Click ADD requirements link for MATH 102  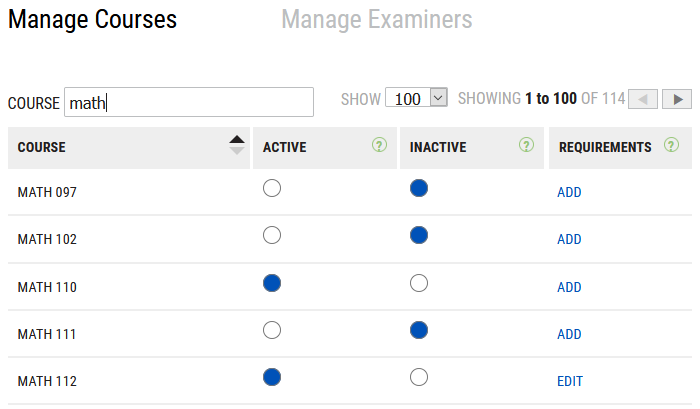coord(569,240)
